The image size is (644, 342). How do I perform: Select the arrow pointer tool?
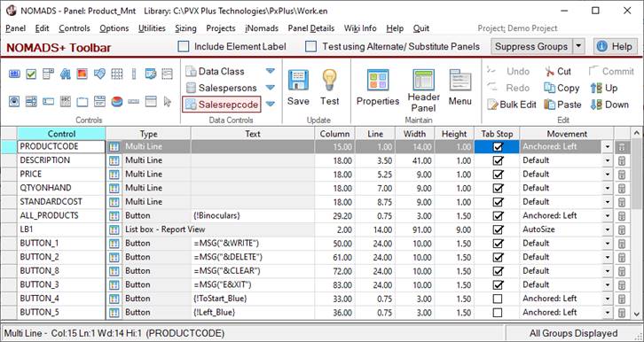point(167,101)
